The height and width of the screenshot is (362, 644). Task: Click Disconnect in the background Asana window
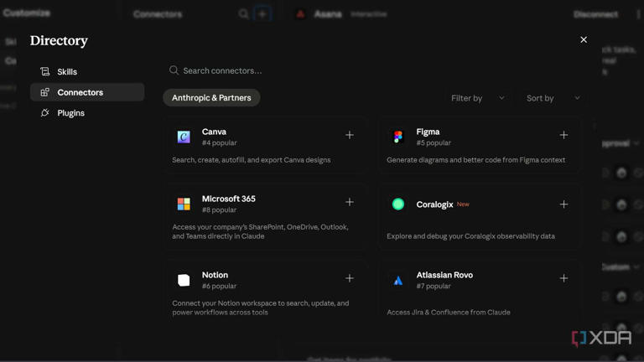[595, 14]
